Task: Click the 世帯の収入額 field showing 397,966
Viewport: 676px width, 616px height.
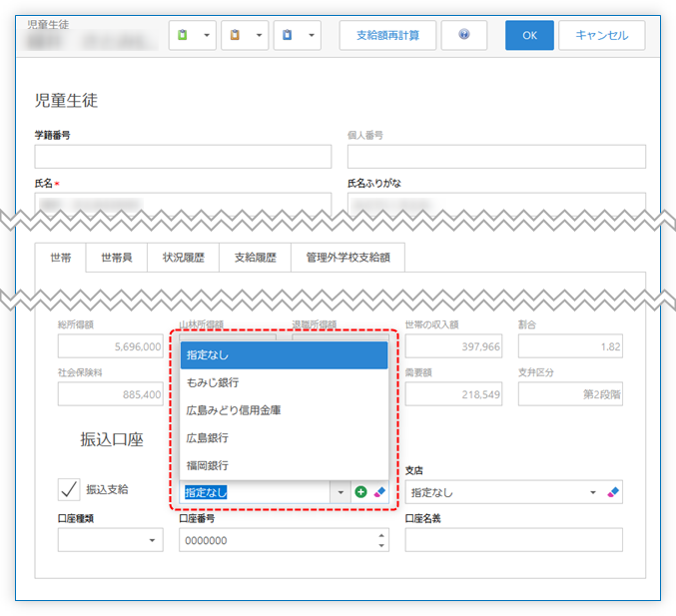Action: (453, 346)
